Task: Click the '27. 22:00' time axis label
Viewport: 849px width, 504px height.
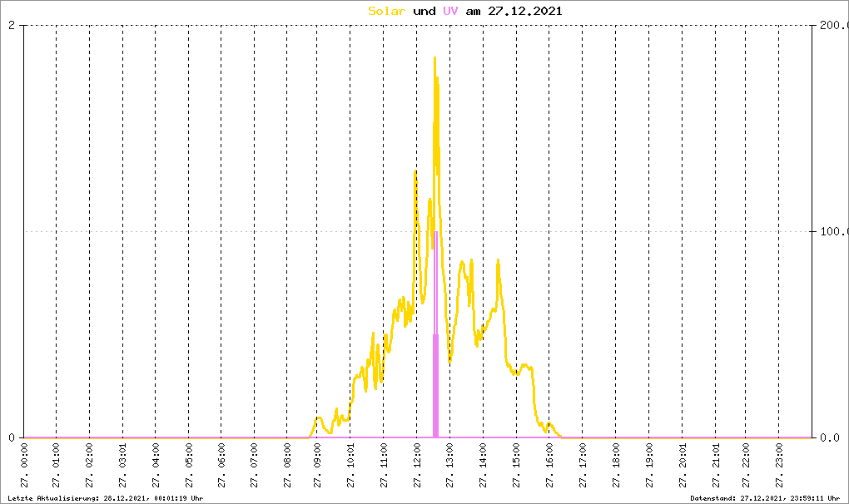Action: [x=746, y=465]
